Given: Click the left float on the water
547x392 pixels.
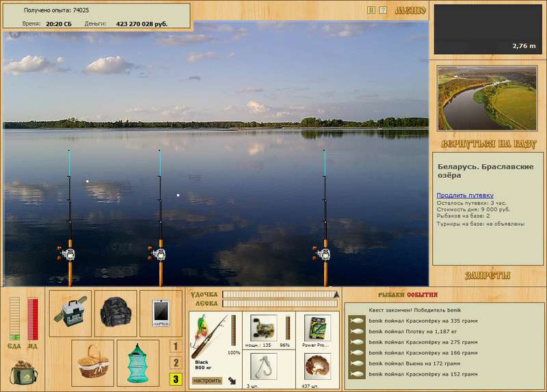Looking at the screenshot, I should pyautogui.click(x=88, y=181).
